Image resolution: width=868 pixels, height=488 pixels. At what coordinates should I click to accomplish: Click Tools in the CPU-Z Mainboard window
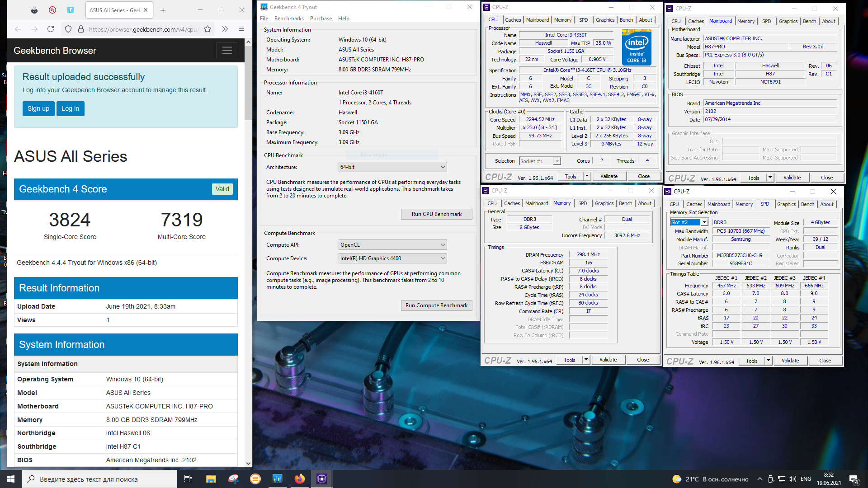(753, 178)
